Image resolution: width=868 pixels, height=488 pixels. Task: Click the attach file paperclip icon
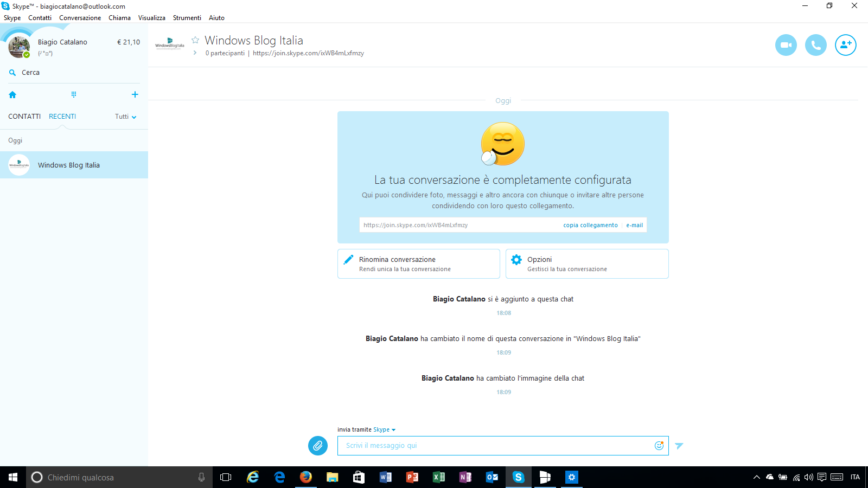click(318, 446)
